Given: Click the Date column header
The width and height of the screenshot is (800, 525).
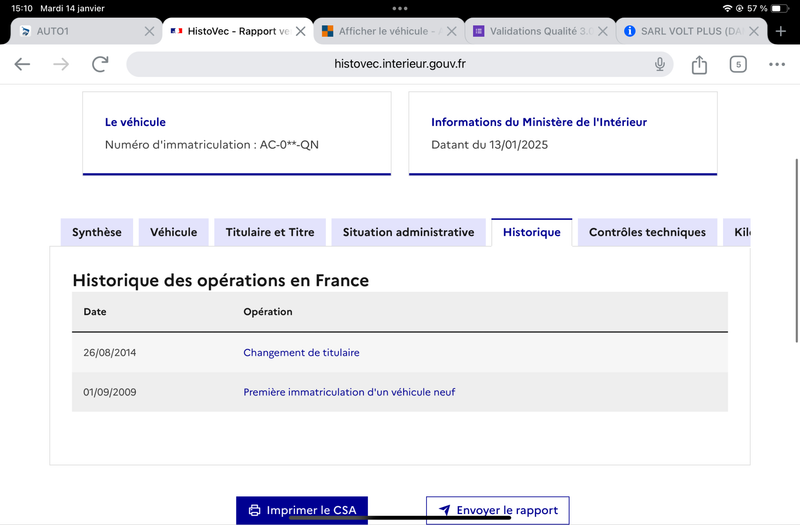Looking at the screenshot, I should [x=95, y=312].
